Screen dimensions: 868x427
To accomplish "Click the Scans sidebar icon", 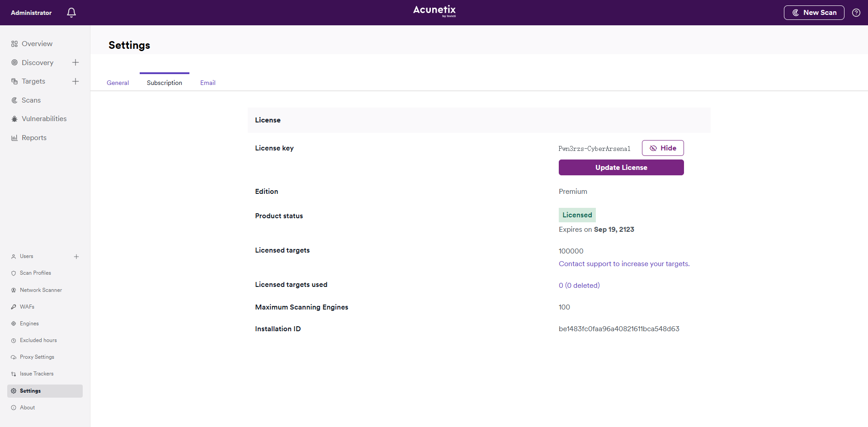I will (14, 100).
